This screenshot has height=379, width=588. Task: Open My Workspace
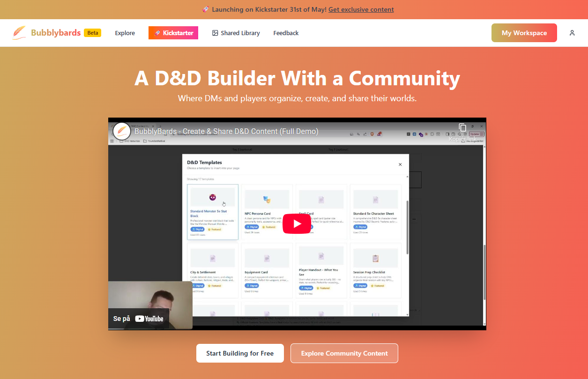pos(524,33)
